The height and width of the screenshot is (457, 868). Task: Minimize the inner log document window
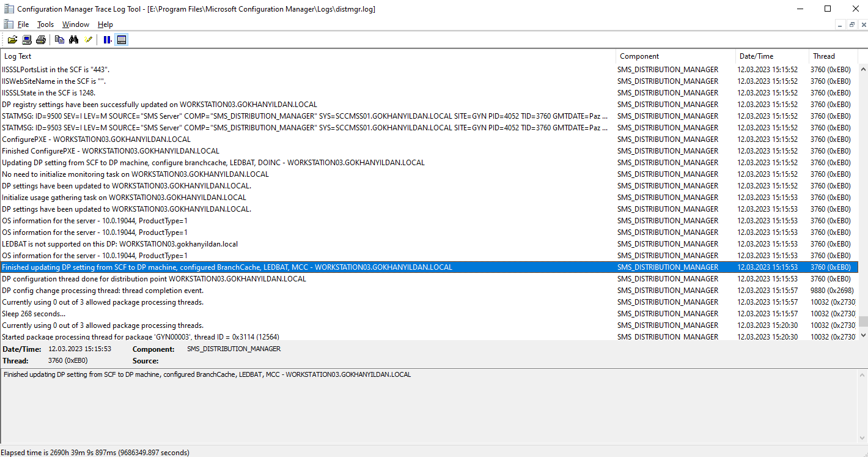click(x=840, y=24)
